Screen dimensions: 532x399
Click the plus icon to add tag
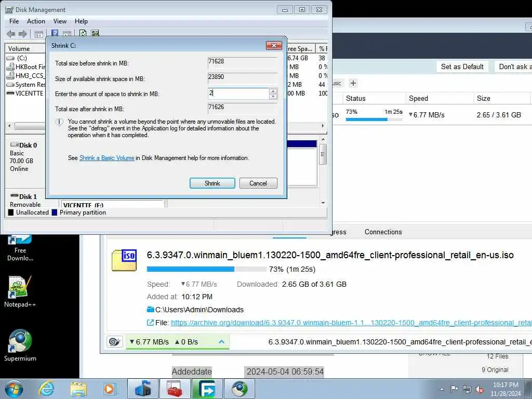click(353, 83)
